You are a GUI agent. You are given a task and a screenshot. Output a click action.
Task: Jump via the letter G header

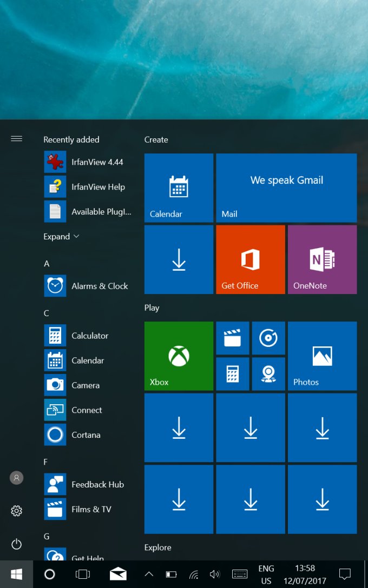pos(47,537)
